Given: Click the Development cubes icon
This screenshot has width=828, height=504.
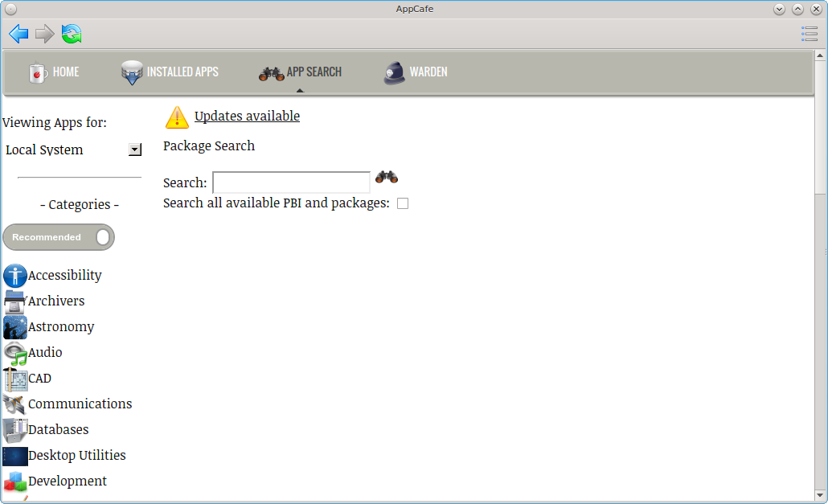Looking at the screenshot, I should pos(14,481).
